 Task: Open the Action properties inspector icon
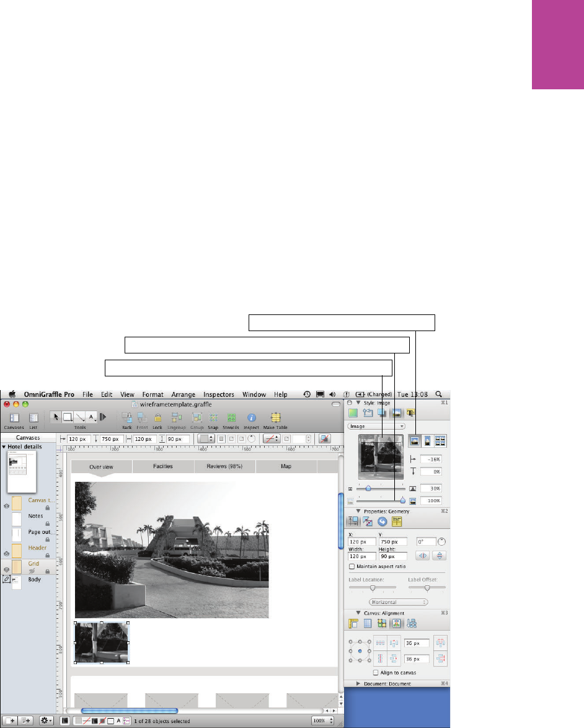[x=382, y=522]
